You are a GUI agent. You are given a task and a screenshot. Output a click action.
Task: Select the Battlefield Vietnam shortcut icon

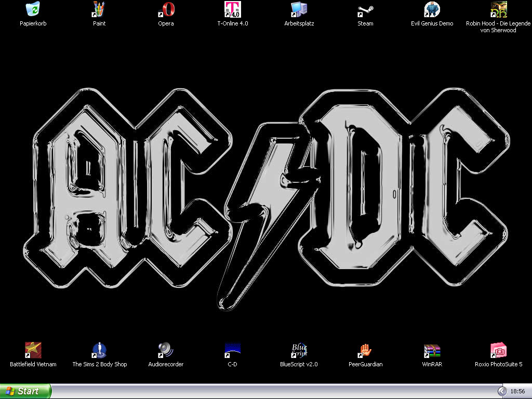coord(33,350)
